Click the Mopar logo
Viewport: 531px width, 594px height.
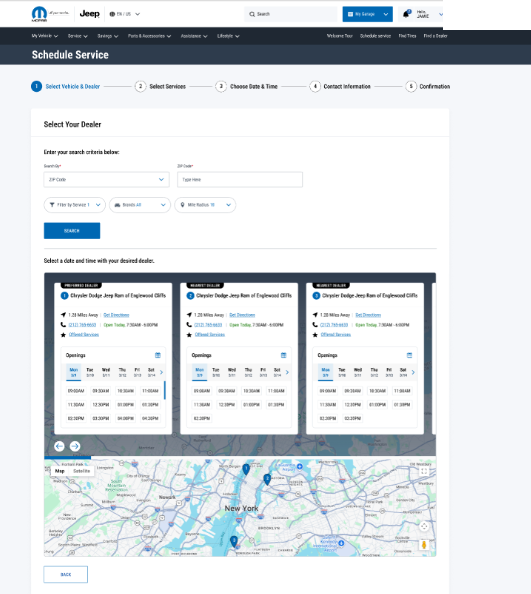pos(39,14)
